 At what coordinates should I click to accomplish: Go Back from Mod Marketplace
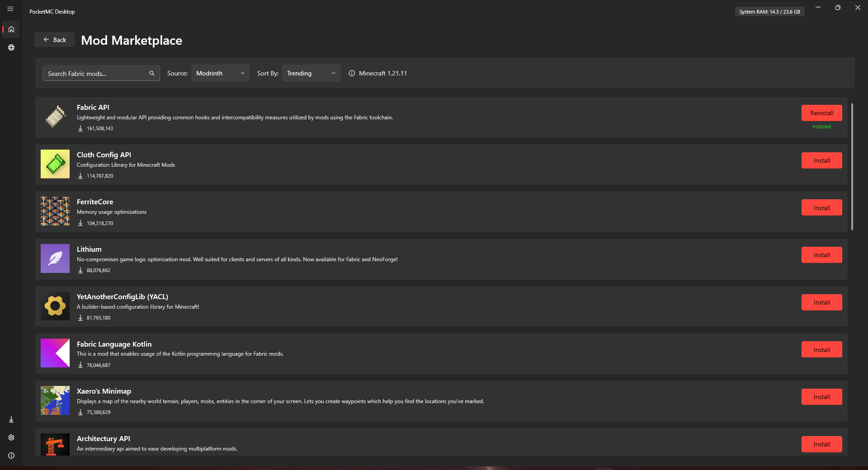point(55,40)
